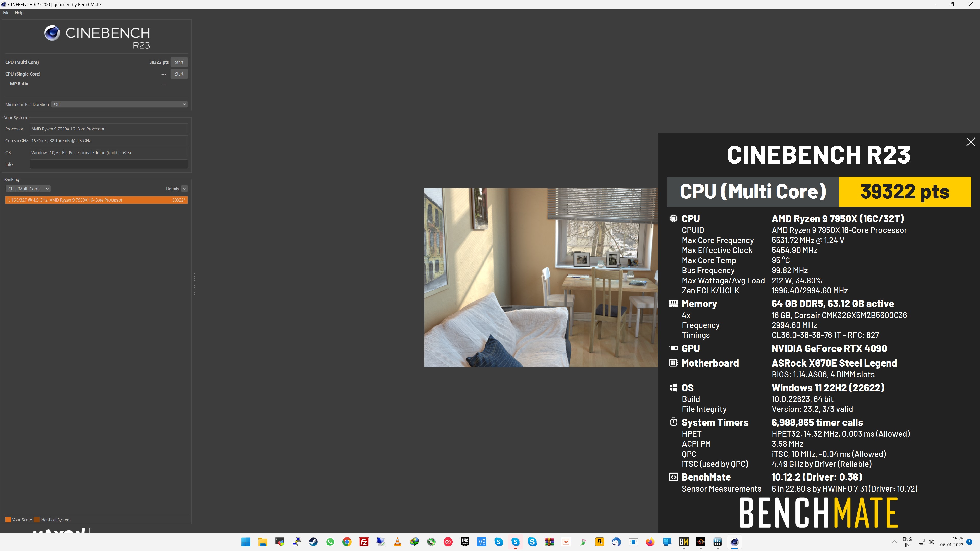Image resolution: width=980 pixels, height=551 pixels.
Task: Click the Processor name field
Action: pyautogui.click(x=109, y=129)
